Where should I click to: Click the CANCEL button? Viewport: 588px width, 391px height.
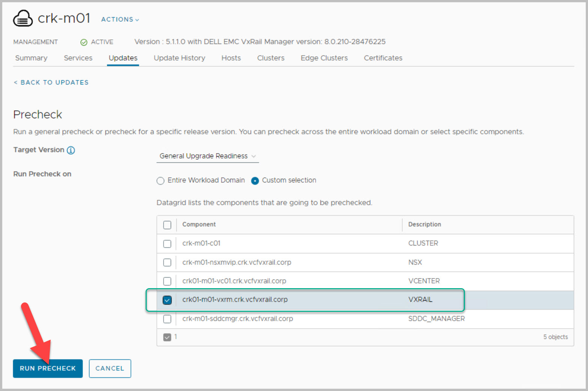pos(110,368)
